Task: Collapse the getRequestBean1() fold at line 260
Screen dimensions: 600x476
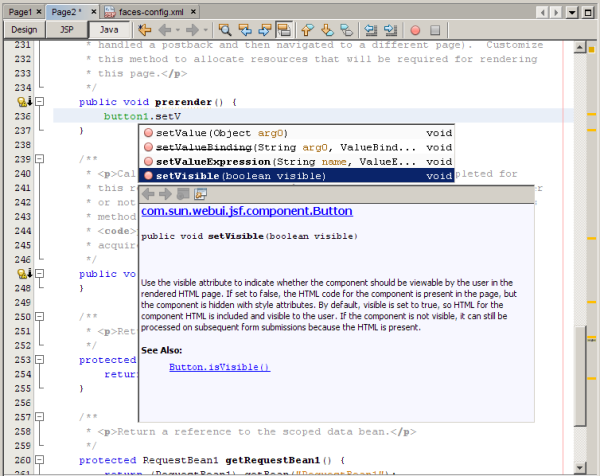Action: 39,460
